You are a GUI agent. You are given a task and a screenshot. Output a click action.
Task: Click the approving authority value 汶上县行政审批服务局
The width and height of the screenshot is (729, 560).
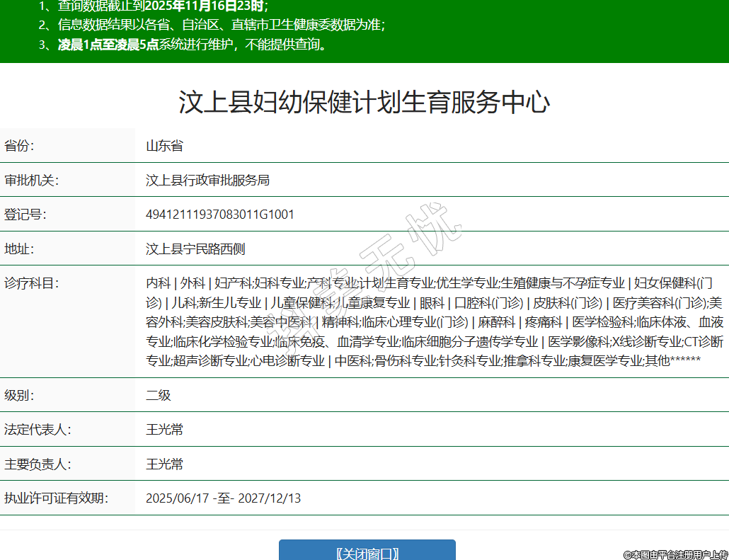pos(207,181)
